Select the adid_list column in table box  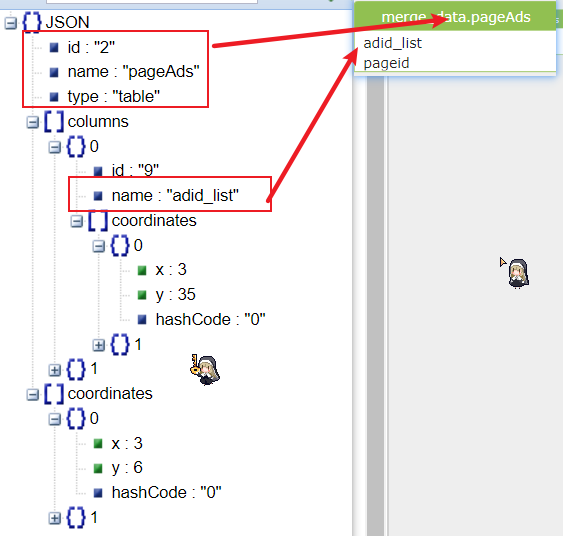[392, 43]
